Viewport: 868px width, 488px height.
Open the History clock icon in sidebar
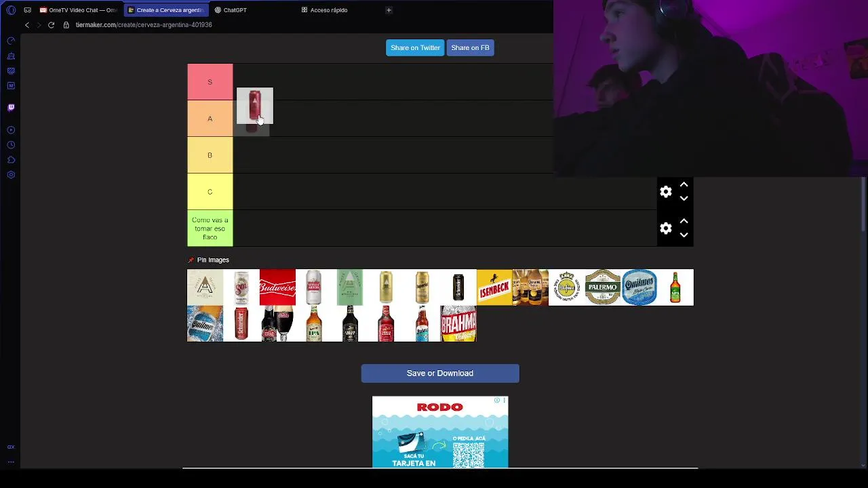point(11,145)
